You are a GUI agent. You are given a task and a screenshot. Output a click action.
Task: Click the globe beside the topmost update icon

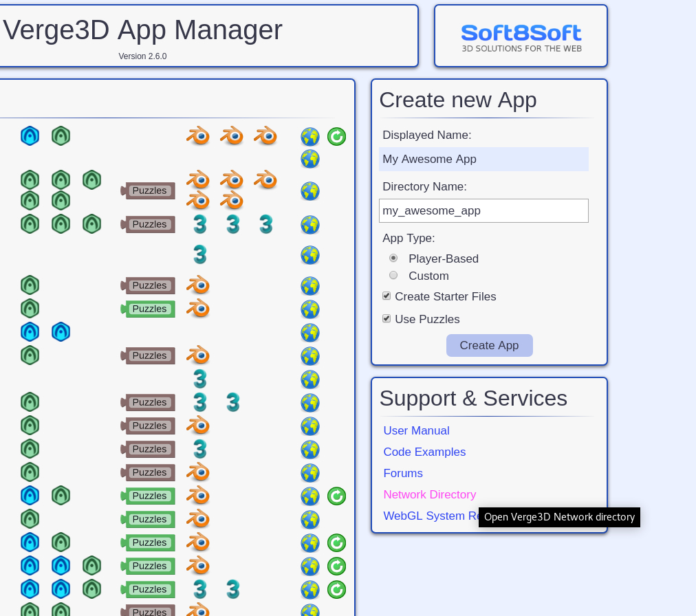309,136
